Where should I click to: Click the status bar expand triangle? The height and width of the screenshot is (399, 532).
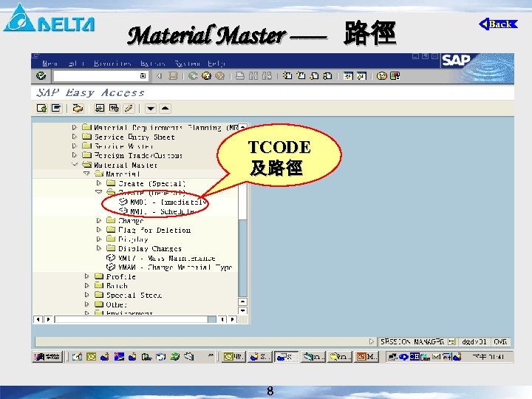pos(372,341)
